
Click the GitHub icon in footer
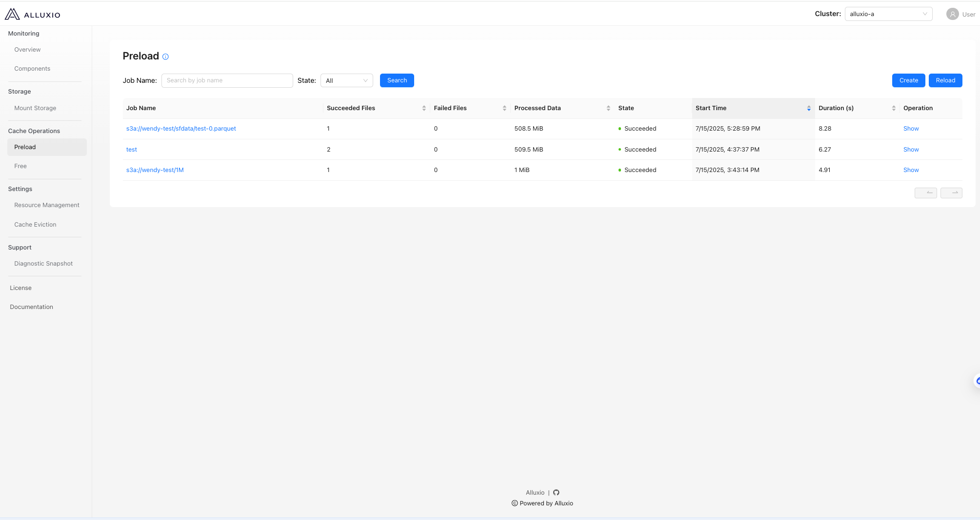[x=556, y=493]
